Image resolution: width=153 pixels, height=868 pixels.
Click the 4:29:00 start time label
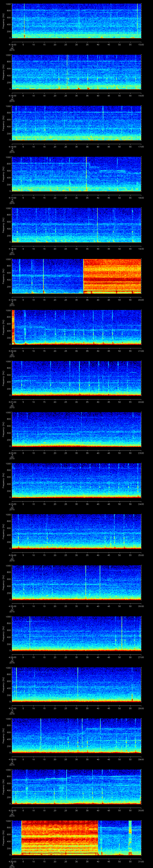12,810
